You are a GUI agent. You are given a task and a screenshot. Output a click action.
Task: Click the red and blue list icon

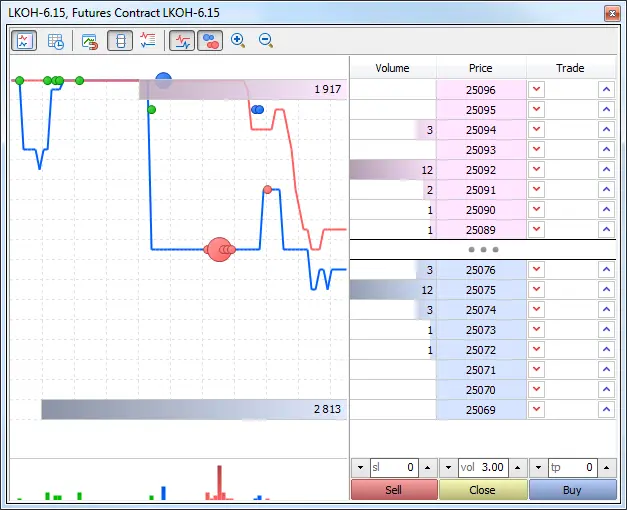click(148, 41)
